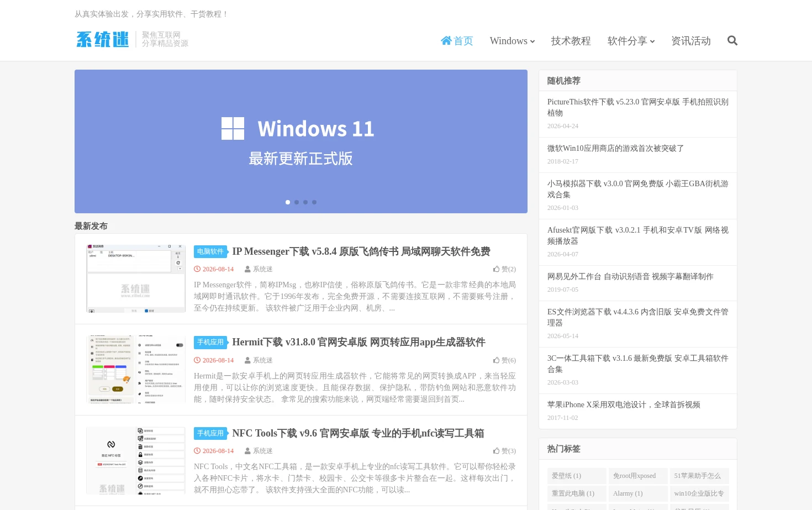Click the 手机应用 tag on NFC Tools post
Viewport: 812px width, 510px height.
(210, 433)
